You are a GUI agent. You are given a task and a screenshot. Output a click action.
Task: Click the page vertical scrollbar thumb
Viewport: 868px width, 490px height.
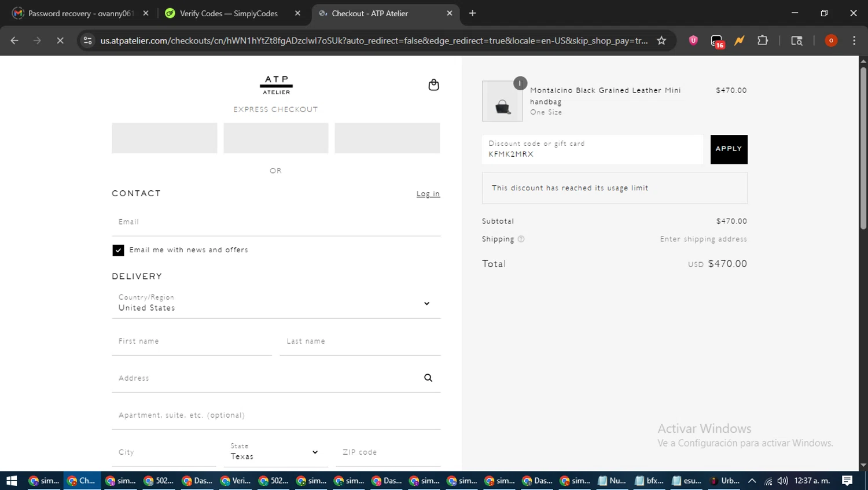coord(863,148)
